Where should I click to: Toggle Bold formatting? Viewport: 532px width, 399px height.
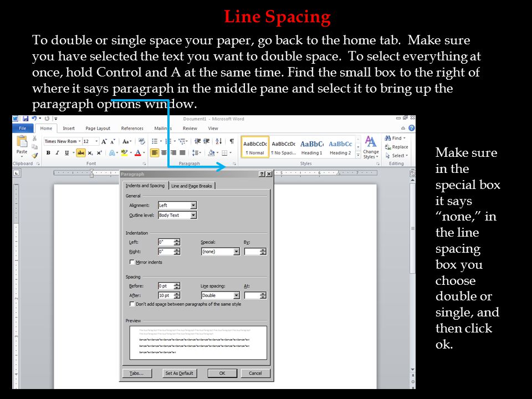[48, 153]
